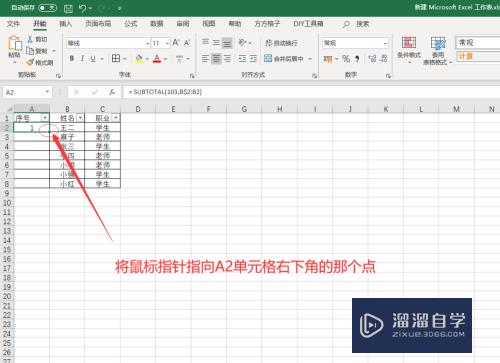
Task: Open the filter dropdown on 姓名 header
Action: click(80, 118)
